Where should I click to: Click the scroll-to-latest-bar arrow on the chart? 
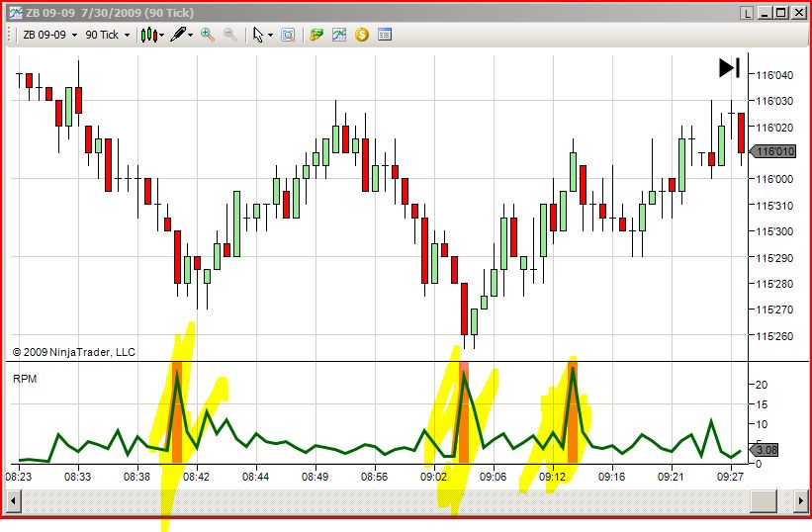(x=729, y=68)
